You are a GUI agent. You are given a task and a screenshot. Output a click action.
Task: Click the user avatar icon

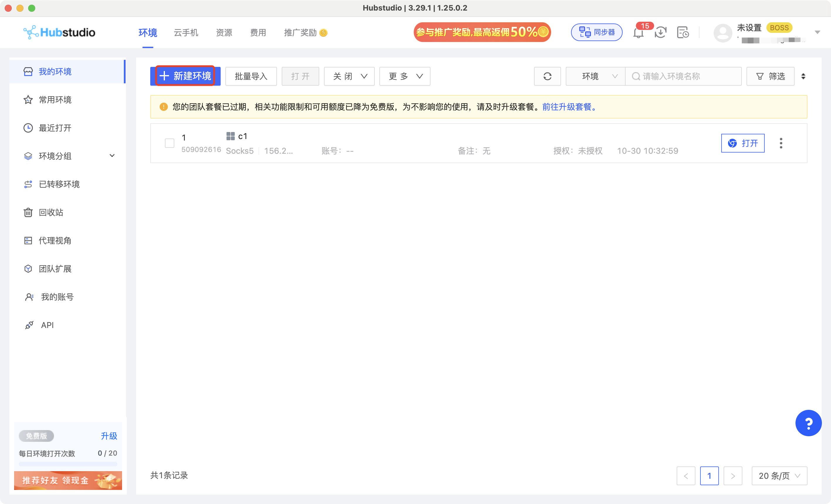(x=723, y=33)
